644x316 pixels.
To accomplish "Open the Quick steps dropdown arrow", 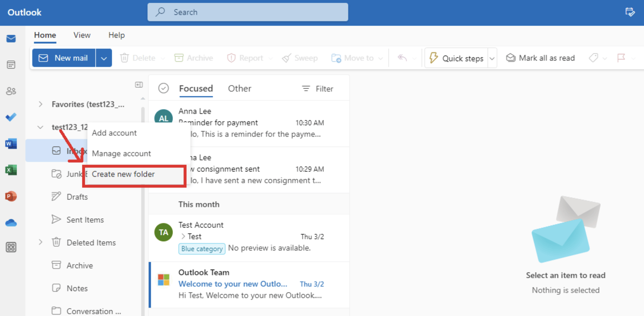I will pos(492,58).
